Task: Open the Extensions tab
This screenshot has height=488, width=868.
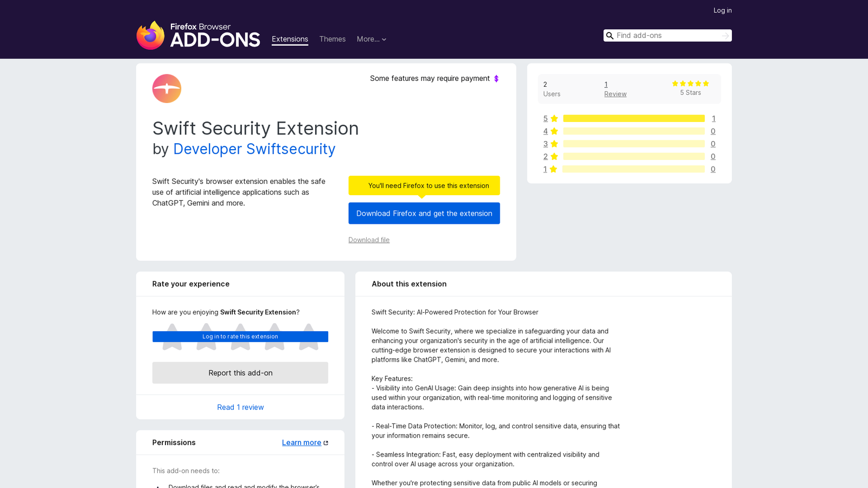Action: (290, 39)
